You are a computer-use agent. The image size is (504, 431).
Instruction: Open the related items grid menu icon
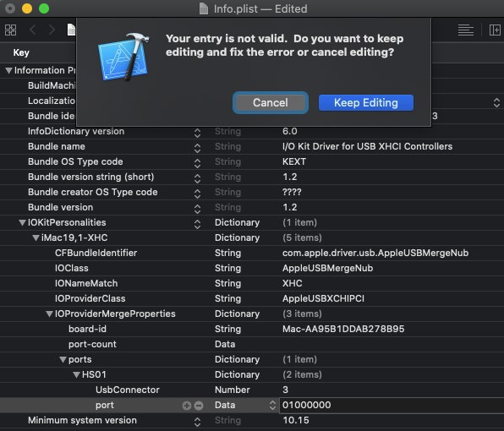coord(11,30)
